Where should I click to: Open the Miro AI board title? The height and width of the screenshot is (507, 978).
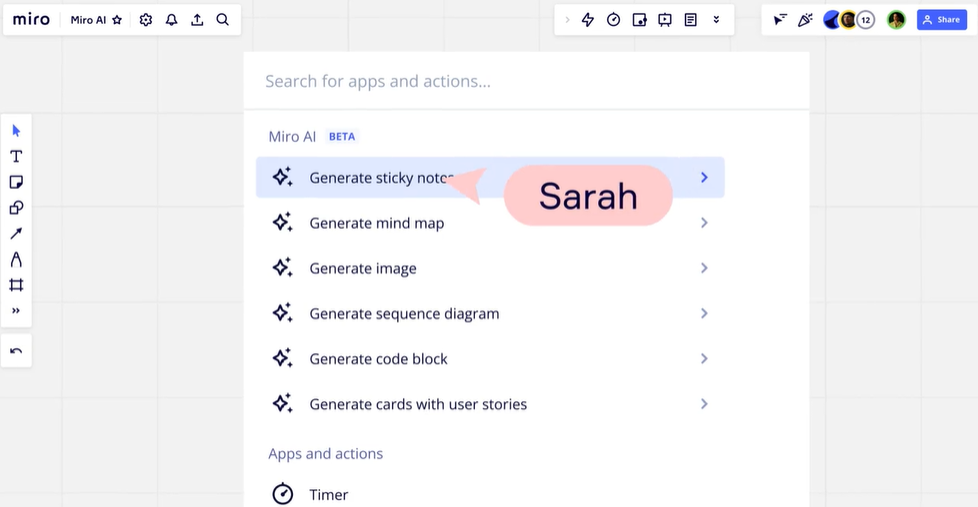click(88, 20)
